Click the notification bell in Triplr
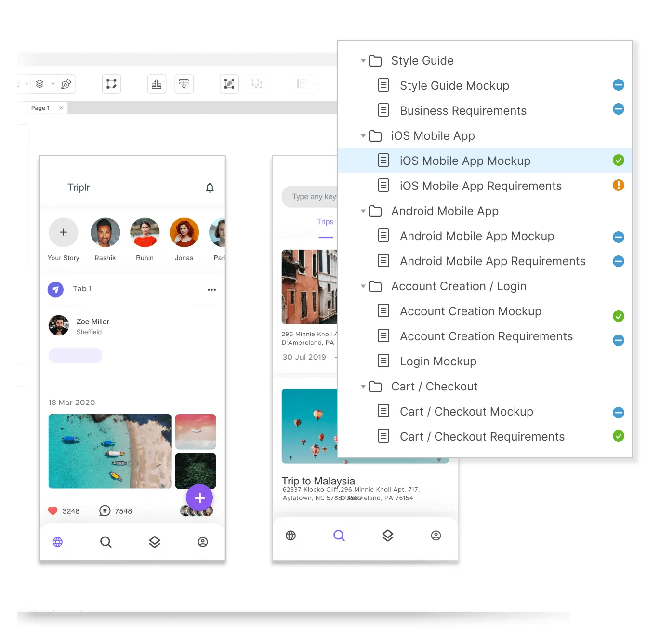Viewport: 660px width, 644px height. pos(210,188)
